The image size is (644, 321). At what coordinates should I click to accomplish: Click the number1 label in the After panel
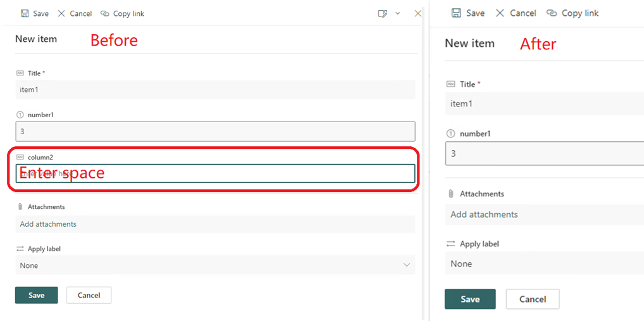(475, 134)
